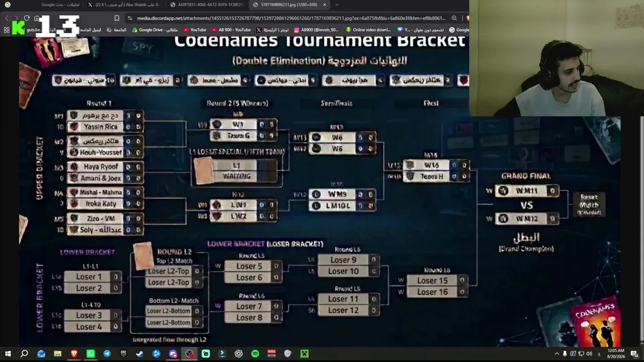Open ChatGPT from the taskbar
The height and width of the screenshot is (362, 644).
238,354
